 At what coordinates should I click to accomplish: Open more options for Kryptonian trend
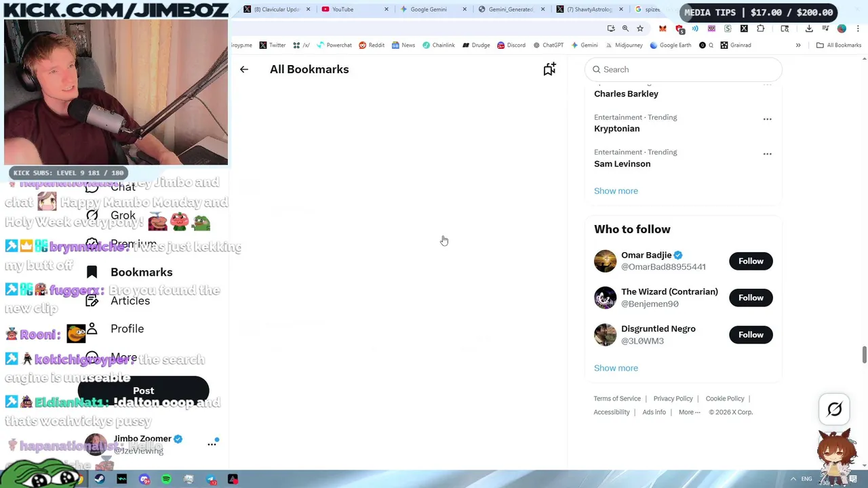767,119
